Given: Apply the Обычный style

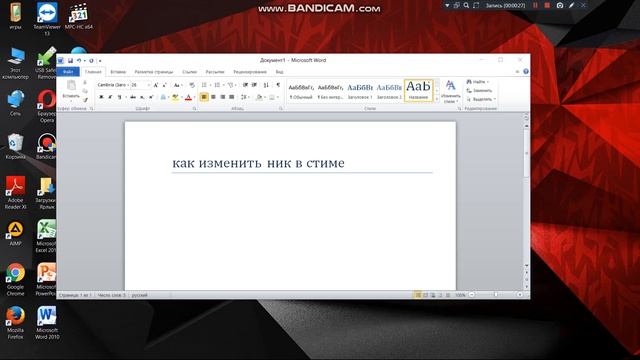Looking at the screenshot, I should click(301, 91).
